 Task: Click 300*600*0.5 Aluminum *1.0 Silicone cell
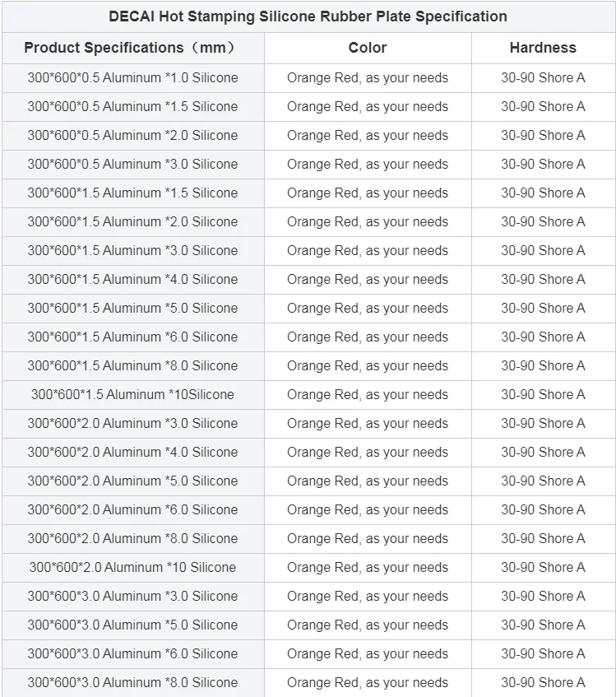pyautogui.click(x=133, y=78)
